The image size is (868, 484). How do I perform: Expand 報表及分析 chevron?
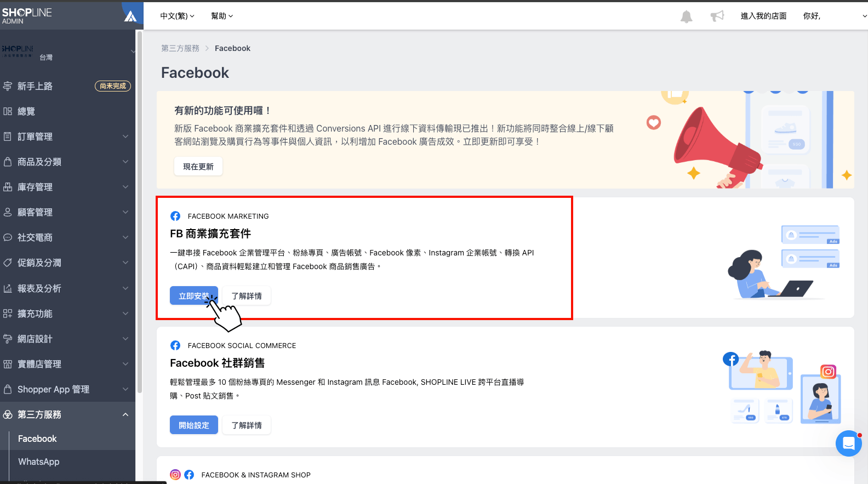125,288
